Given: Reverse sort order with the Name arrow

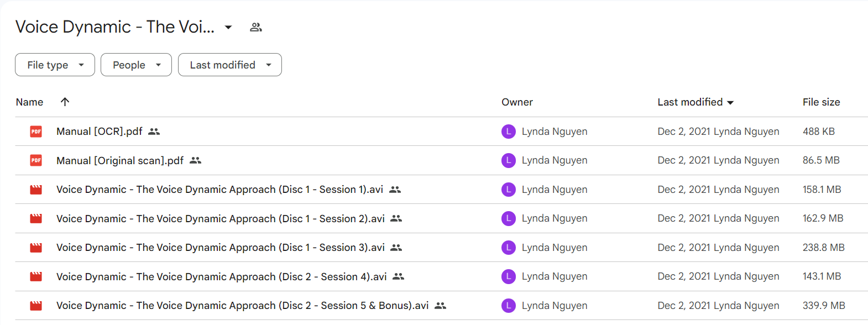Looking at the screenshot, I should coord(65,102).
